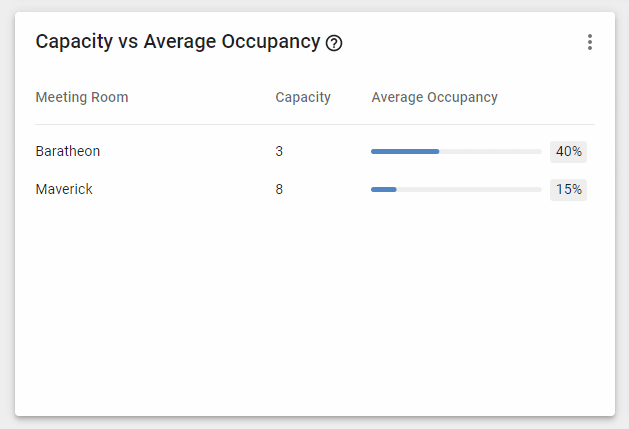Click the Maverick occupancy progress bar
The width and height of the screenshot is (629, 429).
pos(457,189)
